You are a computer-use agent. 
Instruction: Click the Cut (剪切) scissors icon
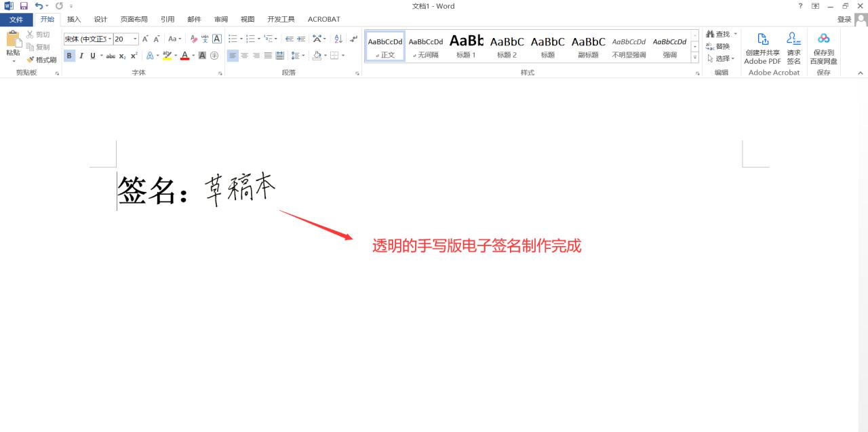(30, 35)
